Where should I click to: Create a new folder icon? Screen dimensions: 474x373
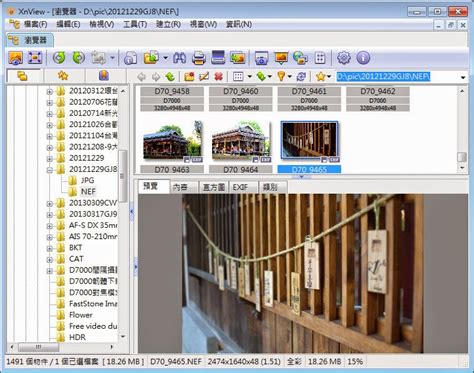pyautogui.click(x=189, y=77)
